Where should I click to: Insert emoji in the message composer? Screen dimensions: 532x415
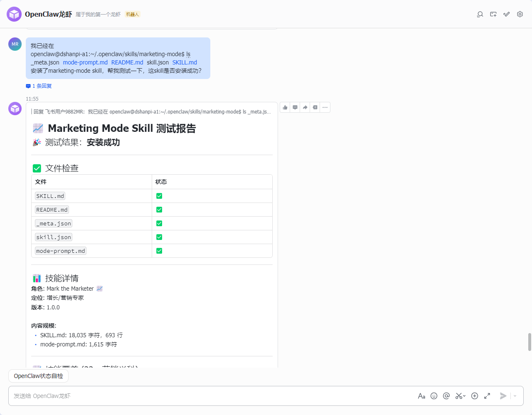(434, 396)
